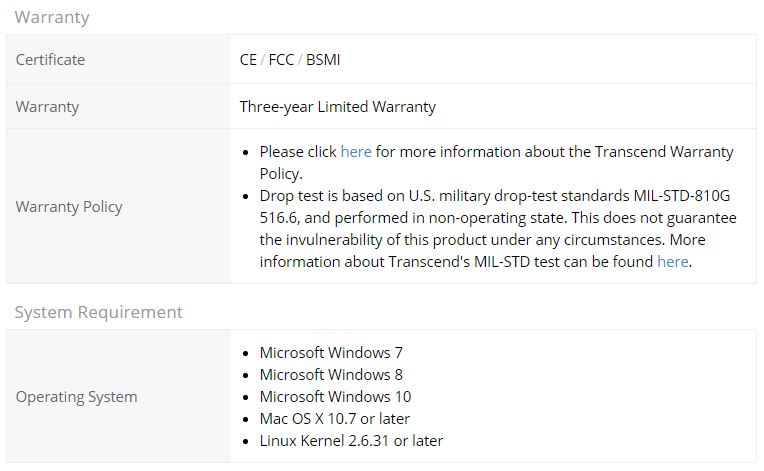This screenshot has height=471, width=764.
Task: Select the Warranty row label
Action: pos(47,107)
